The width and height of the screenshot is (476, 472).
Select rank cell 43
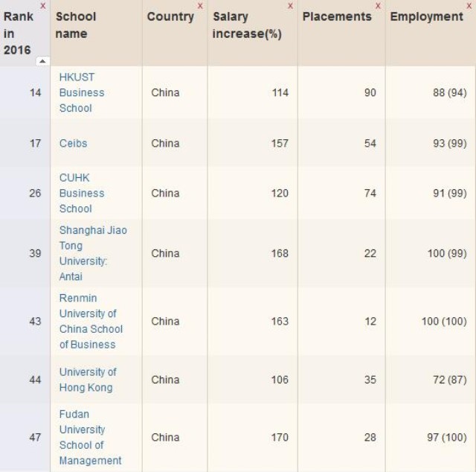[x=35, y=322]
